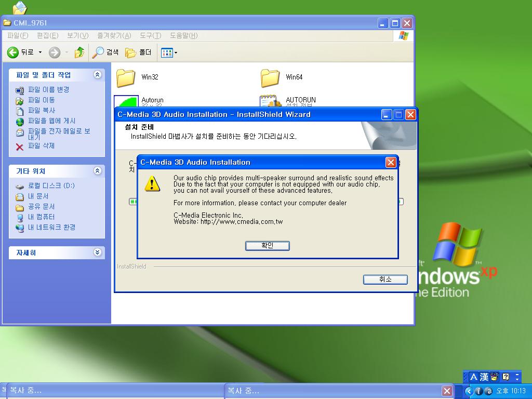Open the 내 네트워크 환경 icon

[20, 228]
